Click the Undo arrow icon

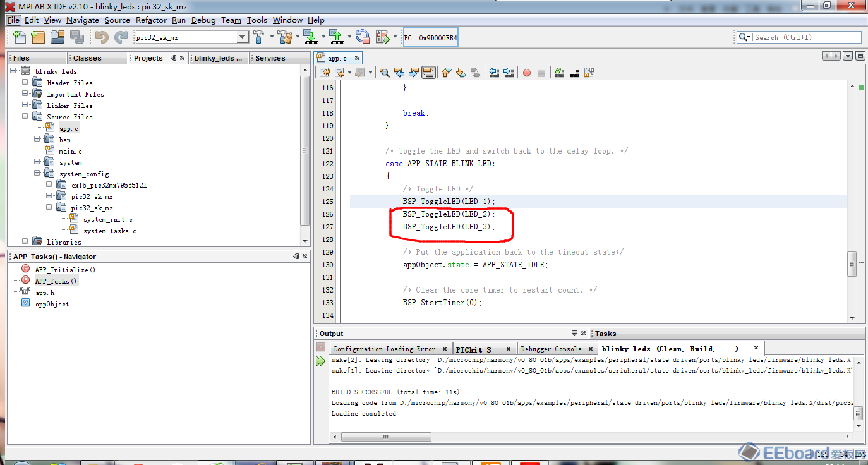click(x=102, y=37)
